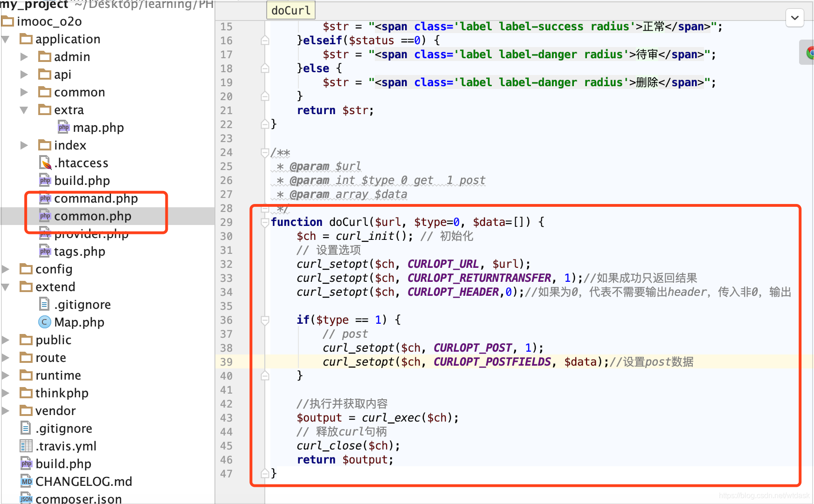This screenshot has width=814, height=504.
Task: Click CURLOPT_RETURNTRANSFER constant on line 33
Action: point(479,278)
